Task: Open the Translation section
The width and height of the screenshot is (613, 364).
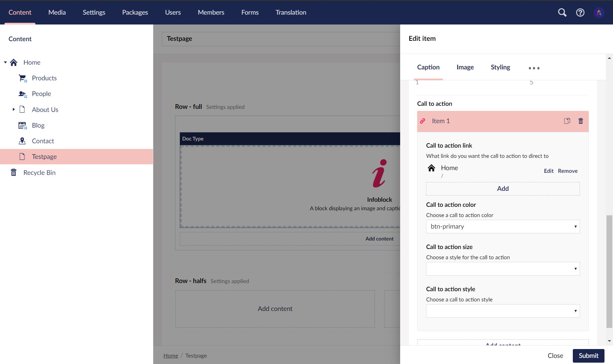Action: pos(290,12)
